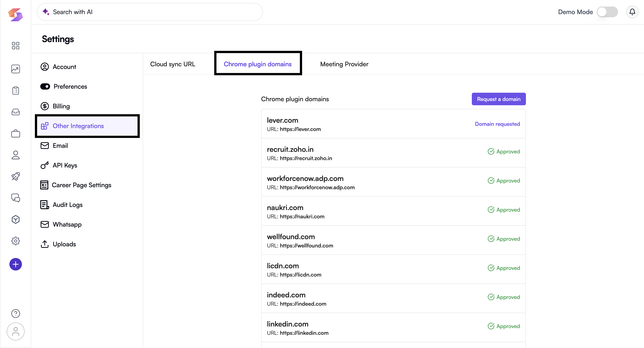Open the dashboard grid icon in sidebar

point(15,45)
